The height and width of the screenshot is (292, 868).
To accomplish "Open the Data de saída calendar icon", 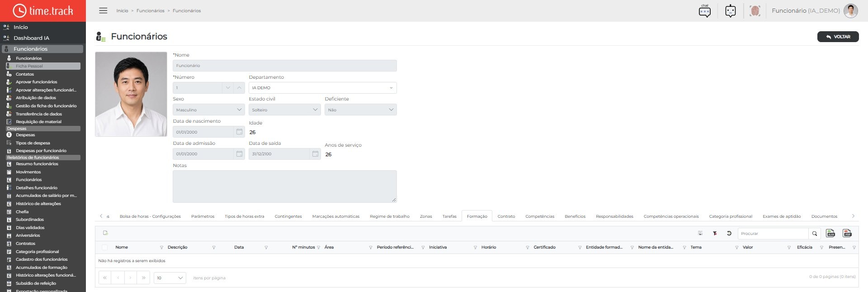I will click(x=315, y=154).
